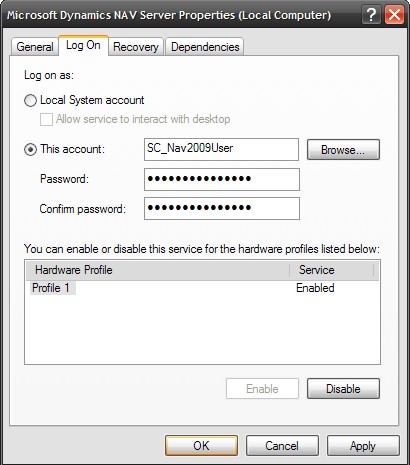Select the This account radio button
Viewport: 410px width, 465px height.
30,149
